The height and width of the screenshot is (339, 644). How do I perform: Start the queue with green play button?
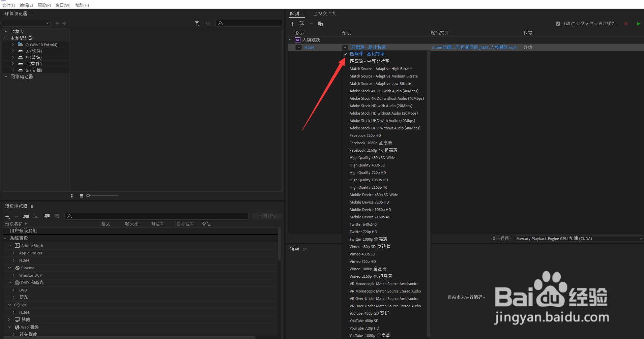click(x=639, y=24)
